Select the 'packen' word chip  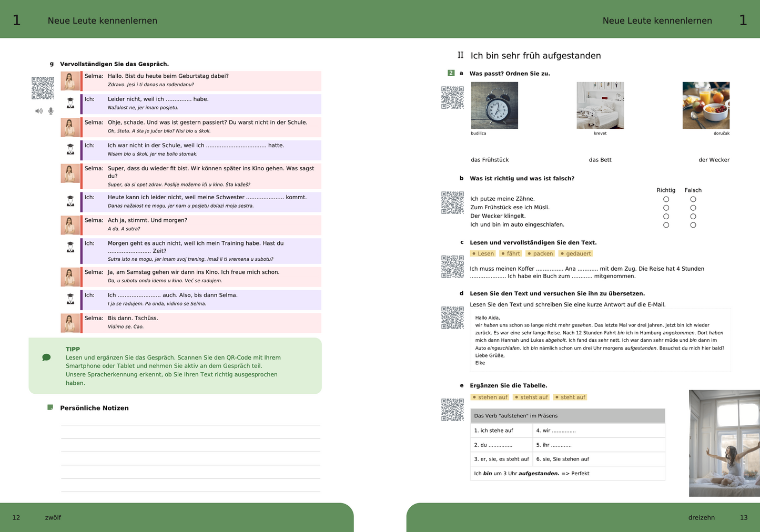[x=540, y=253]
